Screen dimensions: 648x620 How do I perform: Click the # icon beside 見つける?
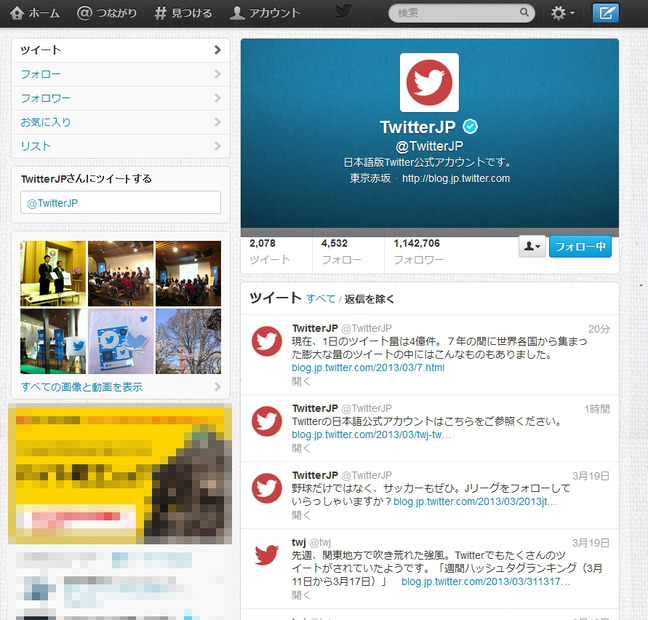[x=160, y=13]
